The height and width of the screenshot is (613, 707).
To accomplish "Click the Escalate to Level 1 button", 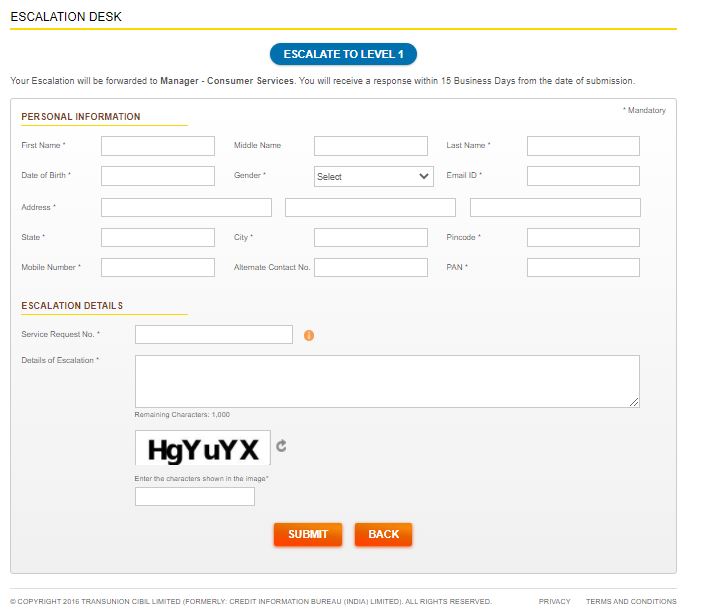I will [343, 54].
